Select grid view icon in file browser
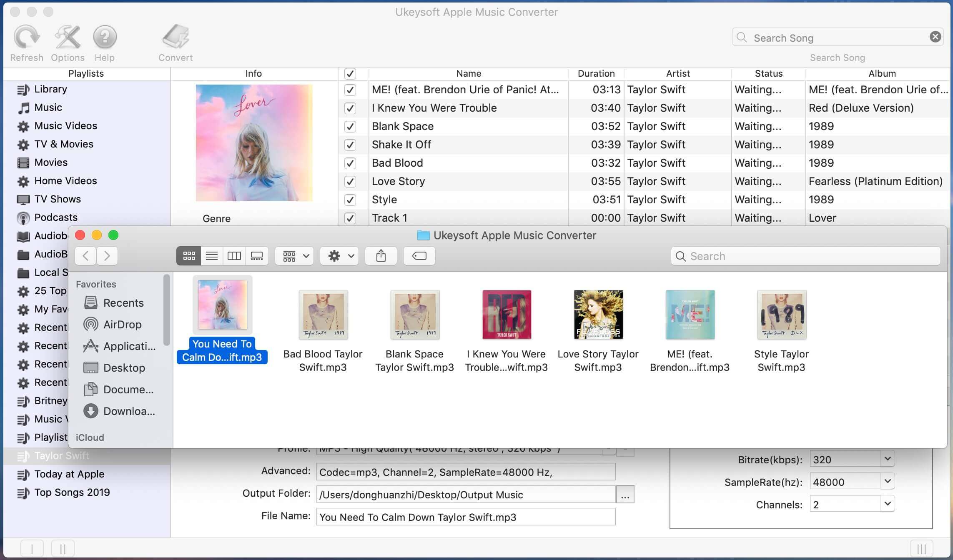The height and width of the screenshot is (560, 953). point(189,255)
